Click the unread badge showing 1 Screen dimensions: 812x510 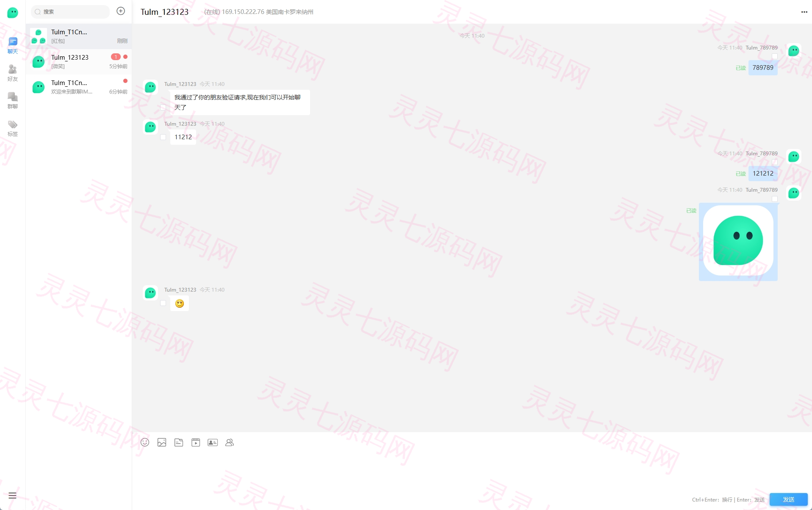[x=116, y=57]
